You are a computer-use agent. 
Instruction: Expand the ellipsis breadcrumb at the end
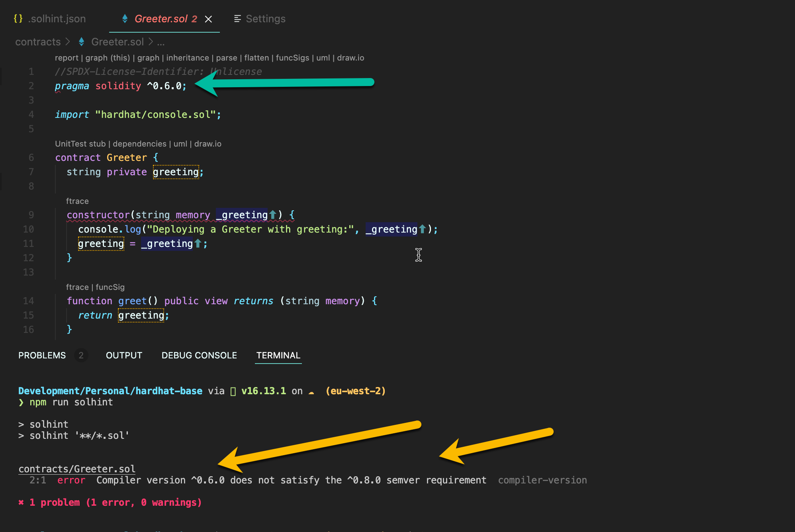[162, 42]
